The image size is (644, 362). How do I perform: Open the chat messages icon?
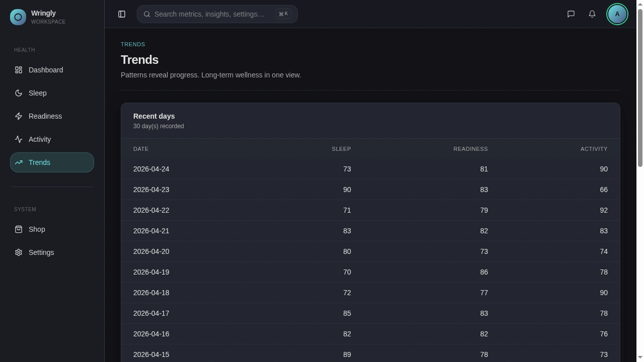pos(571,14)
